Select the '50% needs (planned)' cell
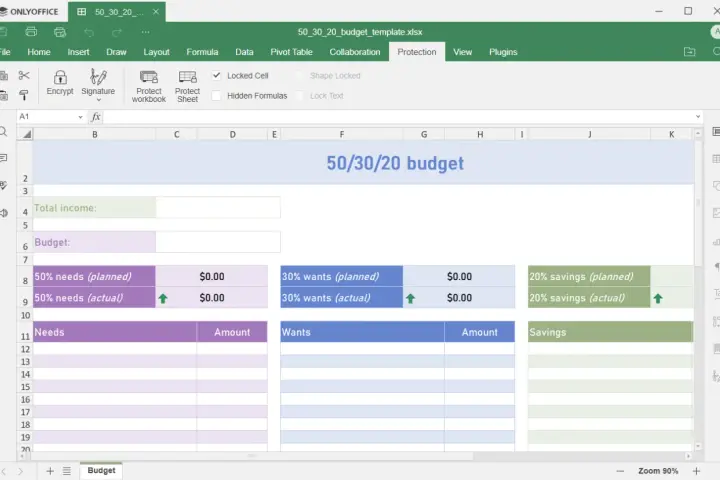 click(x=94, y=277)
